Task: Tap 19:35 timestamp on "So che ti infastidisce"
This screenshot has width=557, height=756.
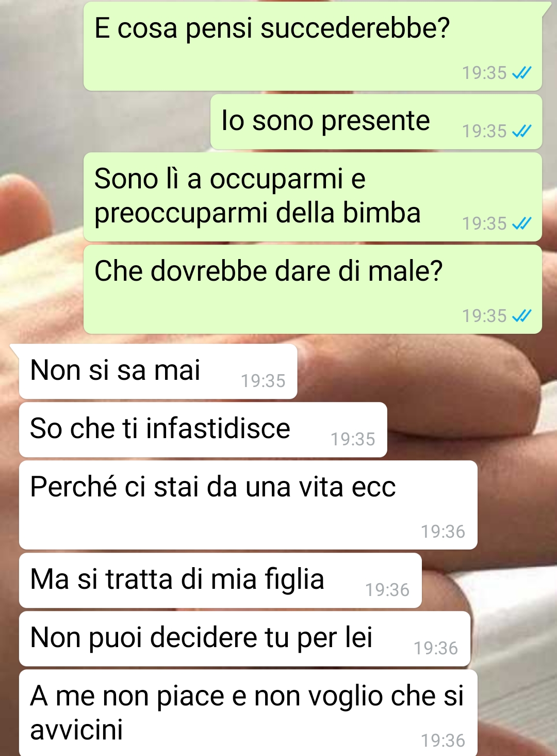Action: point(353,440)
